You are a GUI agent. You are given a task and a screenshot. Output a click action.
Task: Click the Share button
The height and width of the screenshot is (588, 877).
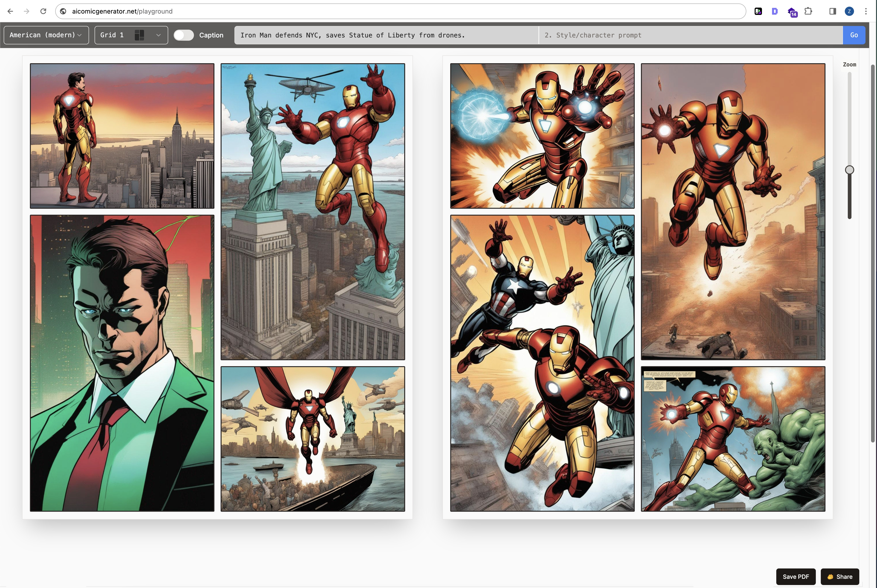tap(840, 576)
